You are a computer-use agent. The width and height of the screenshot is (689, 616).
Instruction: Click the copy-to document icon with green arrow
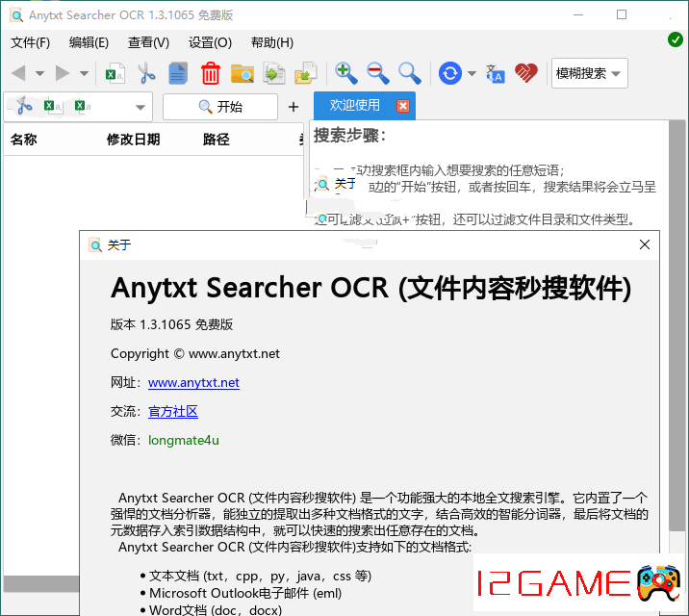click(x=274, y=73)
